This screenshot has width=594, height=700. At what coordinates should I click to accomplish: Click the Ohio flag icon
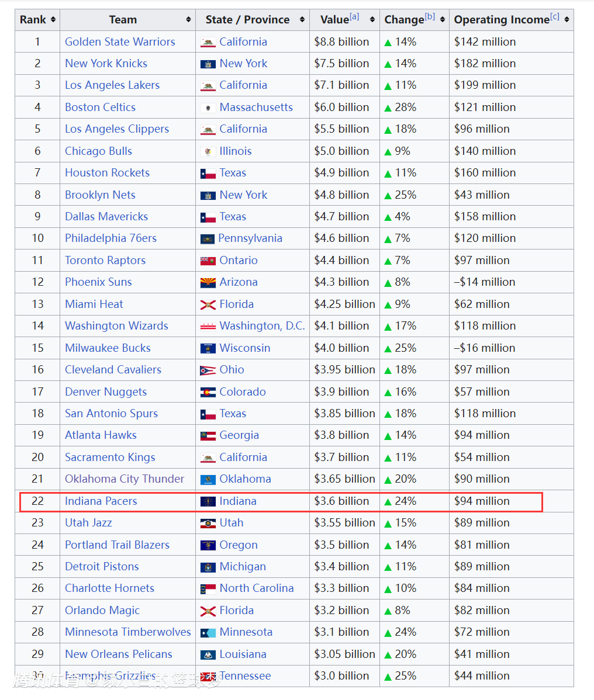(x=208, y=370)
